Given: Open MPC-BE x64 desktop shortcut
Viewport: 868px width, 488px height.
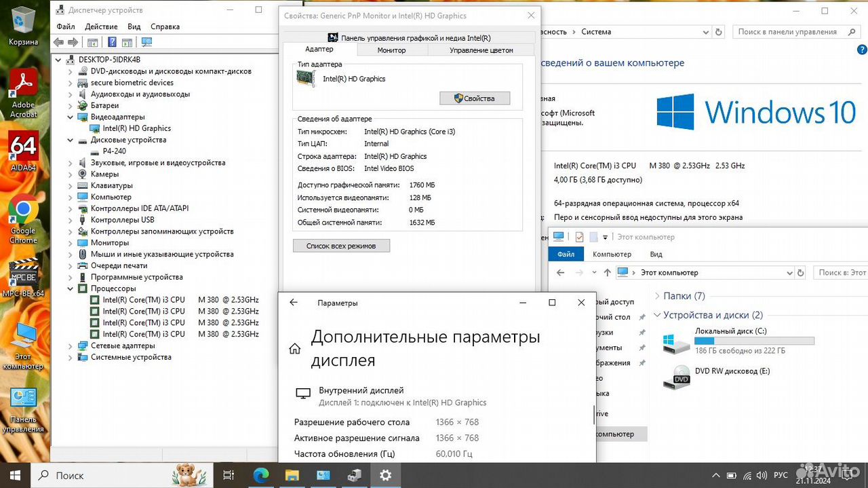Looking at the screenshot, I should point(24,277).
